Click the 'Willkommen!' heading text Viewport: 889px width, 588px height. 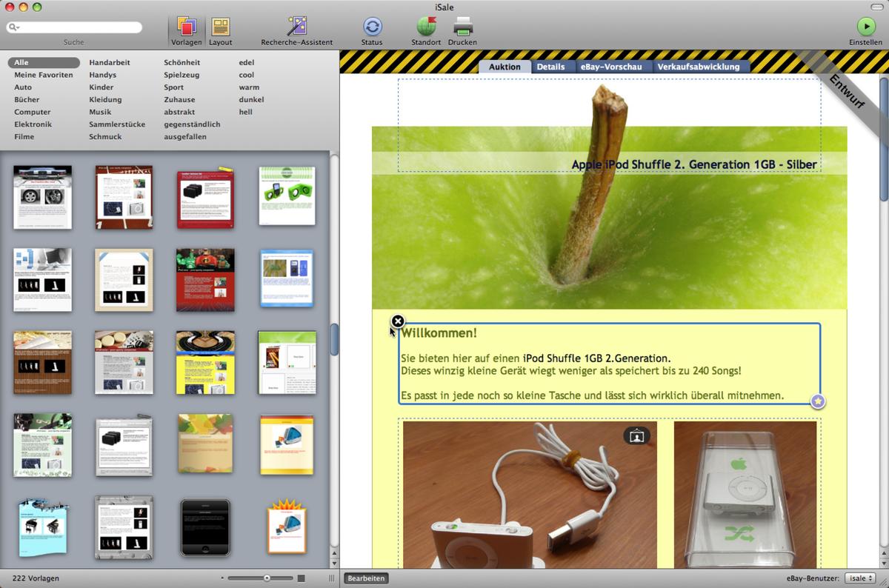pos(439,333)
